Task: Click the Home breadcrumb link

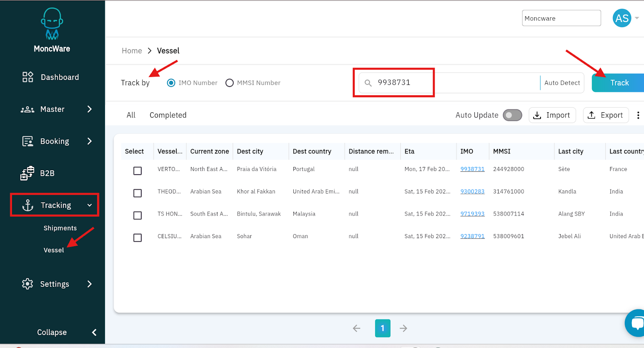Action: pyautogui.click(x=132, y=51)
